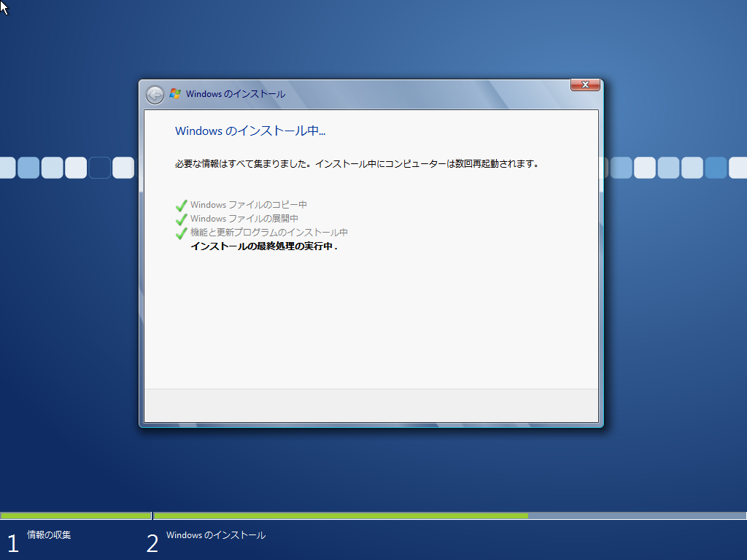Screen dimensions: 747x560
Task: Select the text 機能と更新プログラムのインストール中
Action: [x=268, y=233]
